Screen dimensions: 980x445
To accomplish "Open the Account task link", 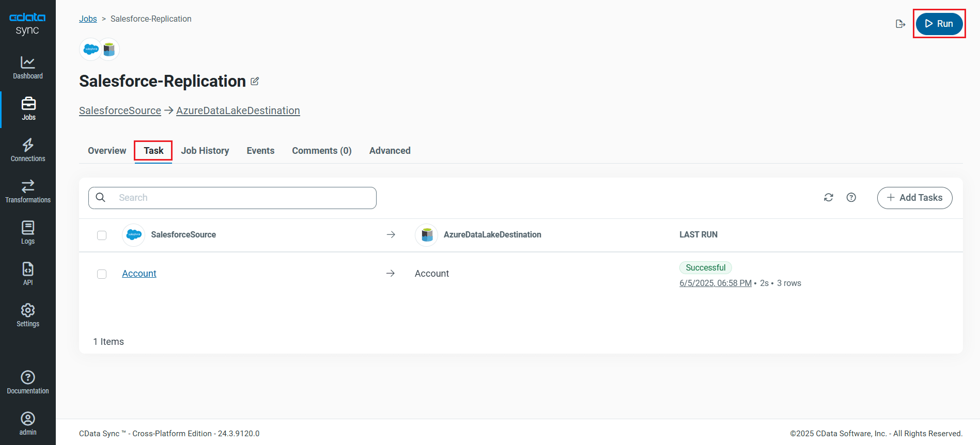I will click(139, 274).
